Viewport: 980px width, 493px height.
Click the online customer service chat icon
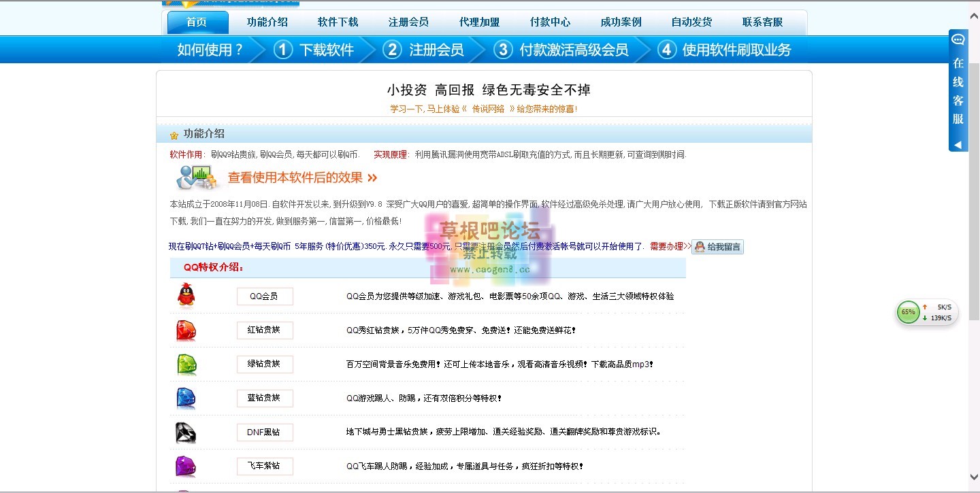958,39
